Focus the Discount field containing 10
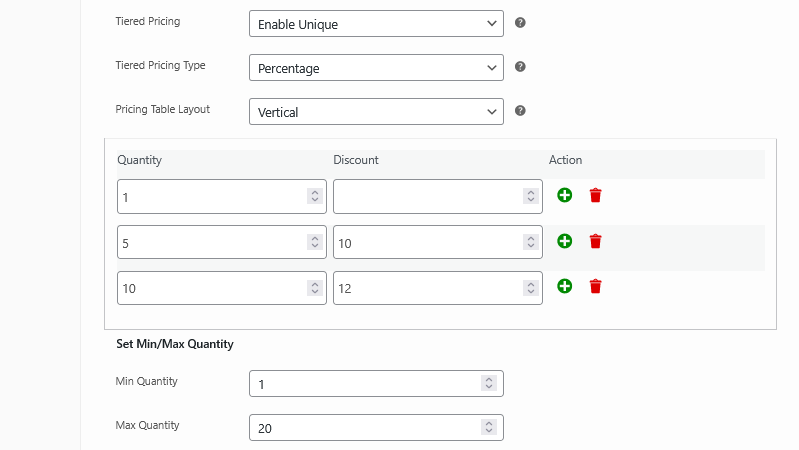This screenshot has width=799, height=450. tap(426, 242)
